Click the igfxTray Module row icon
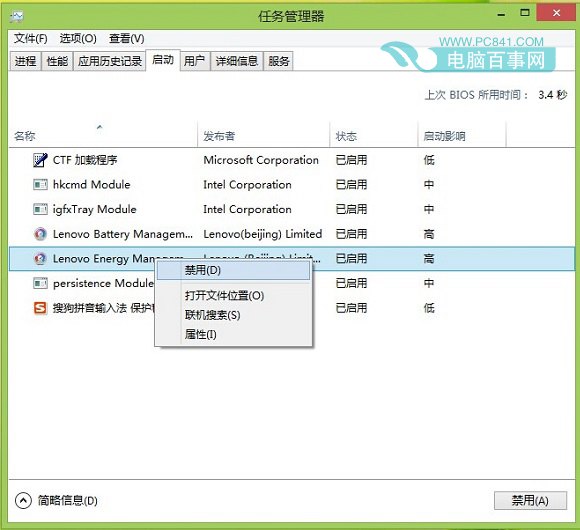Viewport: 580px width, 530px height. (40, 209)
